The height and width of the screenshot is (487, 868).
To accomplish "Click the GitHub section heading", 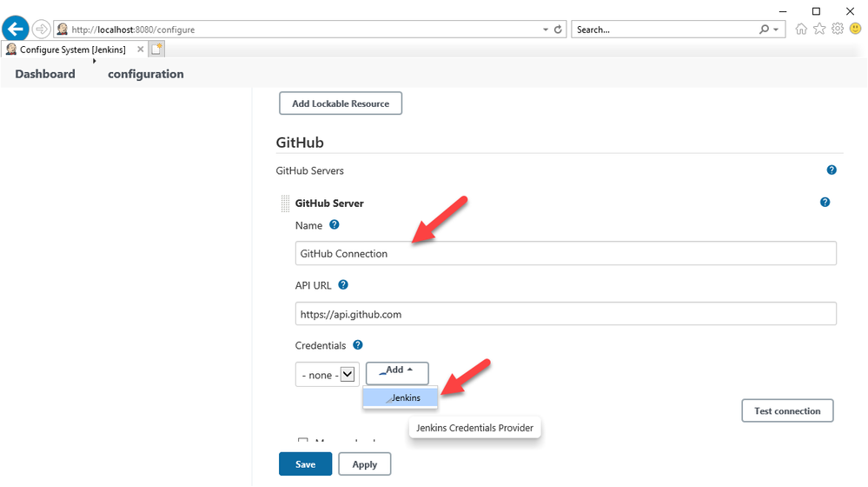I will click(x=300, y=143).
